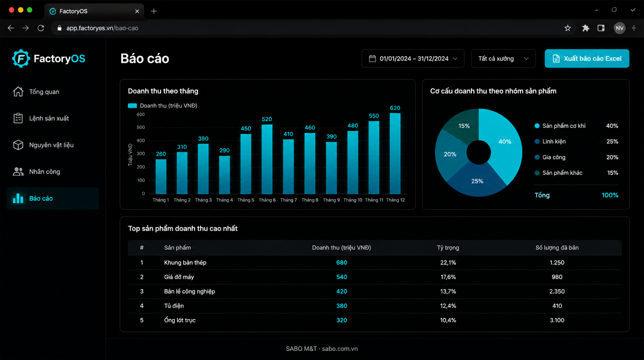Toggle the Doanh thu (triệu VNĐ) chart legend
Viewport: 644px width, 360px height.
162,106
